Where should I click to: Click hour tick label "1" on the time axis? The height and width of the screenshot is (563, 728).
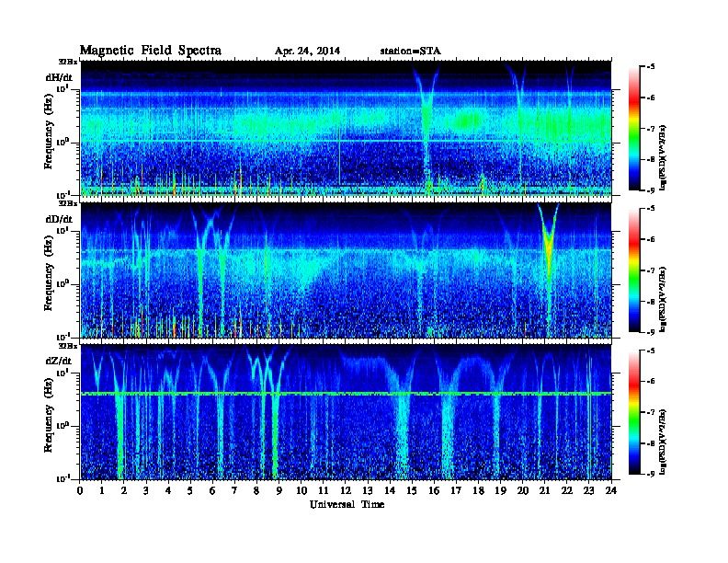point(102,491)
